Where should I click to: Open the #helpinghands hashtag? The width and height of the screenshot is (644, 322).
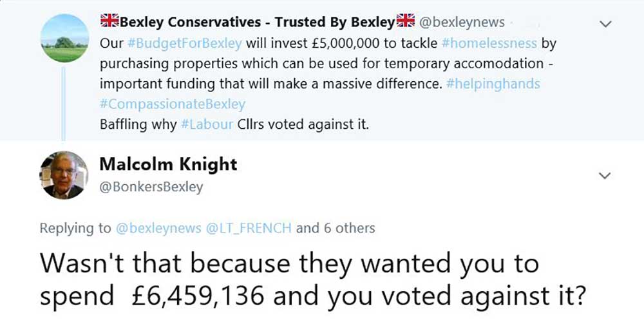(493, 84)
